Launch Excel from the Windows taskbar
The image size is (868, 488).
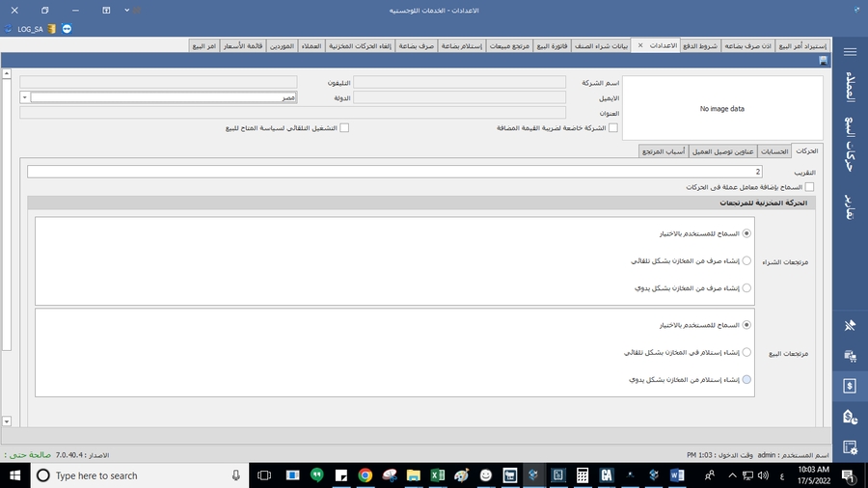[437, 475]
